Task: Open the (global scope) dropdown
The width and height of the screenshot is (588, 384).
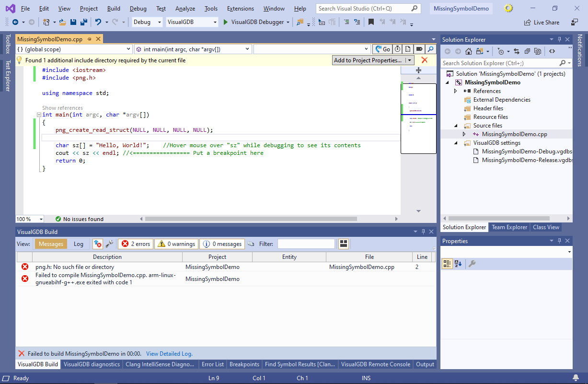Action: coord(74,49)
